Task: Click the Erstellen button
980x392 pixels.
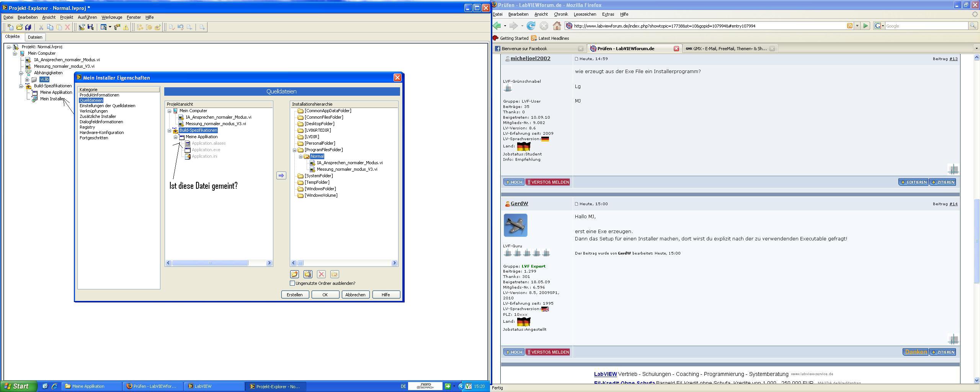Action: click(x=295, y=295)
